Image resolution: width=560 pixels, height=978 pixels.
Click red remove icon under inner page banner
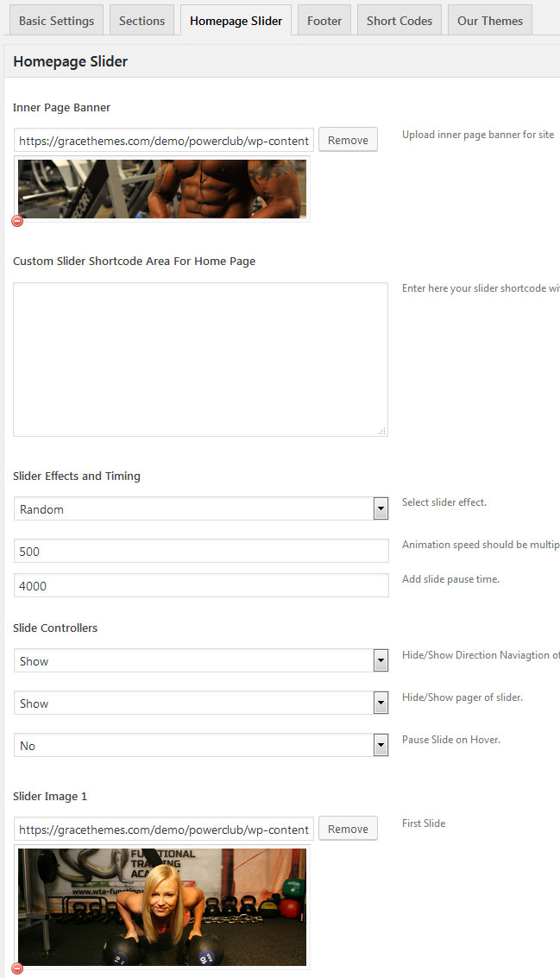click(x=17, y=221)
